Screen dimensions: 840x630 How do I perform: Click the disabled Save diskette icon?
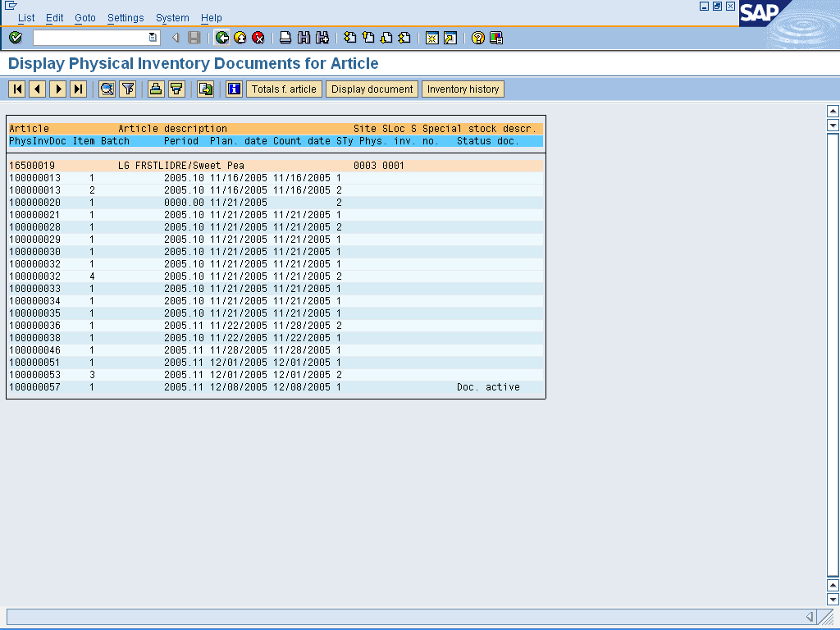click(194, 38)
